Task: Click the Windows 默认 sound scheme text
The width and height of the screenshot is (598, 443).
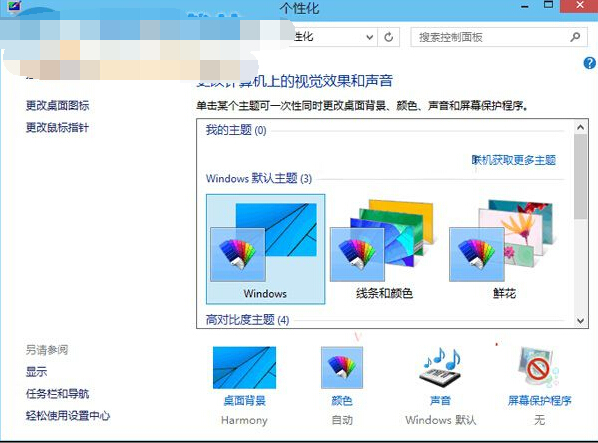Action: pyautogui.click(x=441, y=420)
